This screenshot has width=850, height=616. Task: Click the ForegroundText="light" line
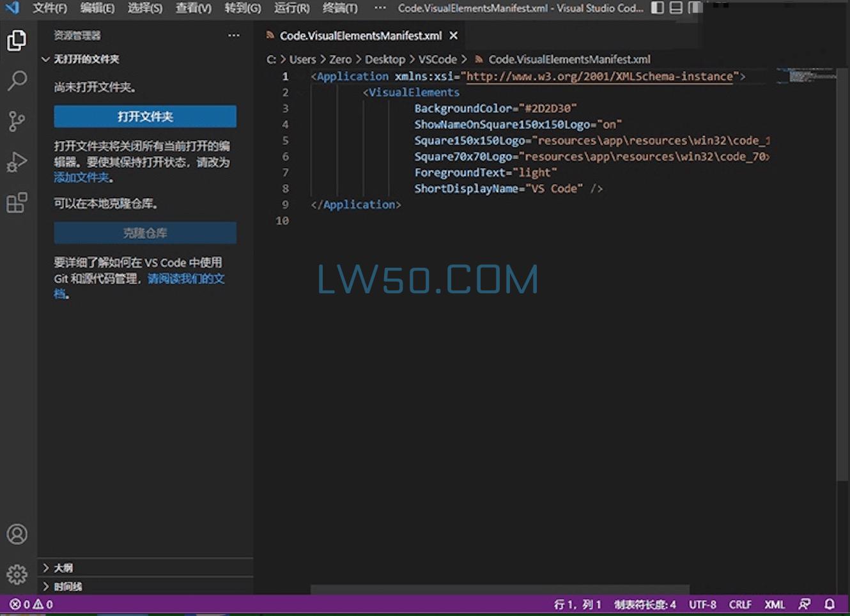tap(485, 173)
